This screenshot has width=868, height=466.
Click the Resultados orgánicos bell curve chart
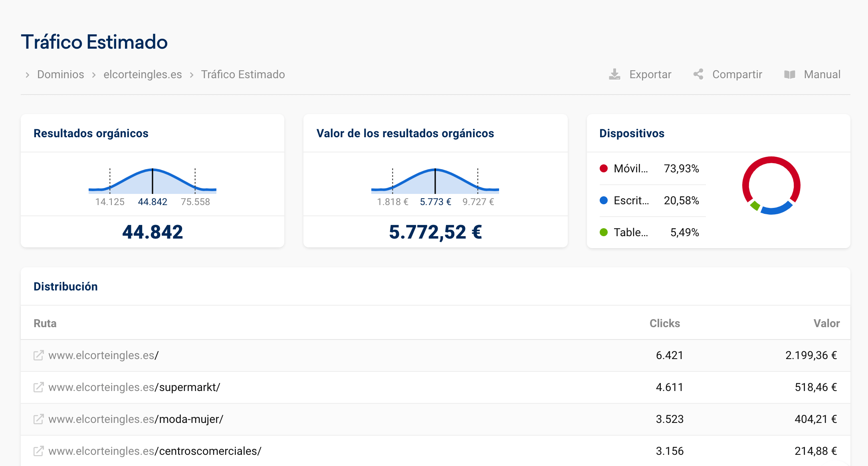click(153, 181)
